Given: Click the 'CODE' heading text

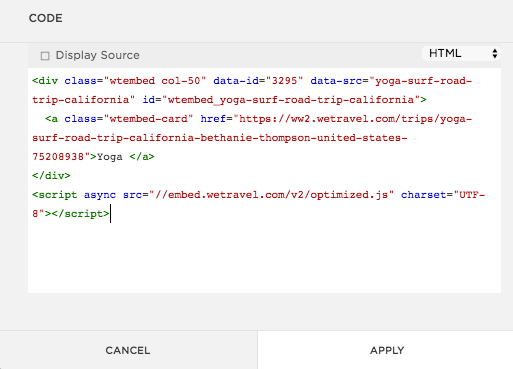Looking at the screenshot, I should [46, 18].
